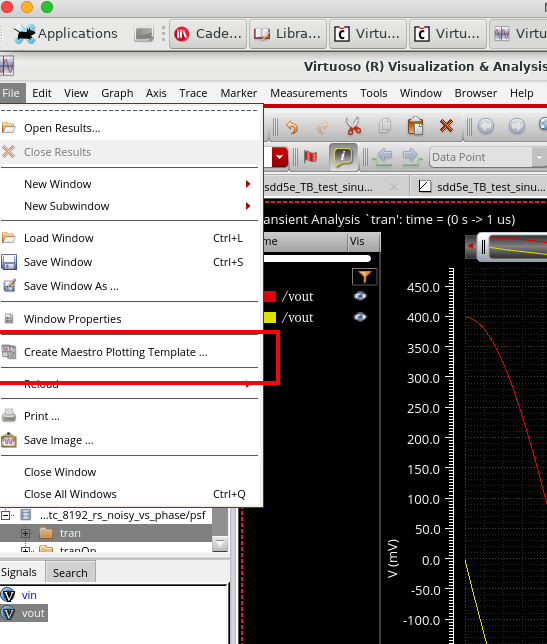Switch to Cade... taskbar window
Viewport: 547px width, 644px height.
[x=208, y=34]
